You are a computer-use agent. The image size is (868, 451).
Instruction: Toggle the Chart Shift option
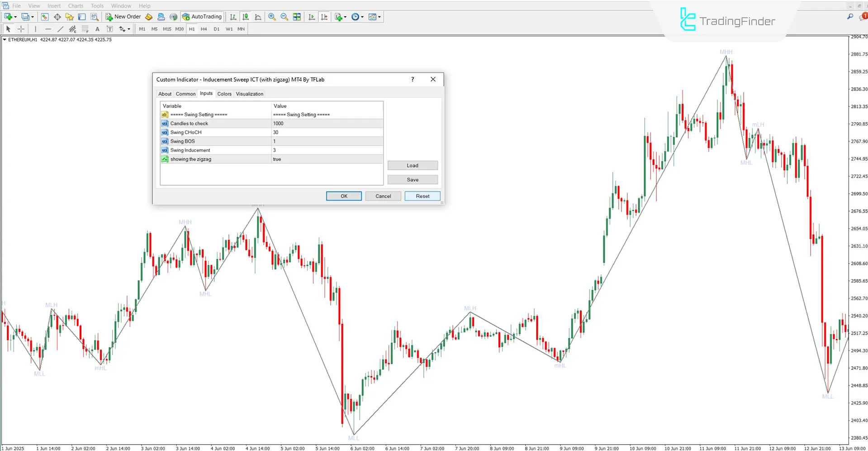click(324, 17)
